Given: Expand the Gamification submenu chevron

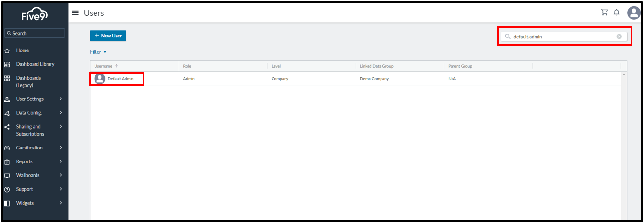Looking at the screenshot, I should (x=61, y=148).
